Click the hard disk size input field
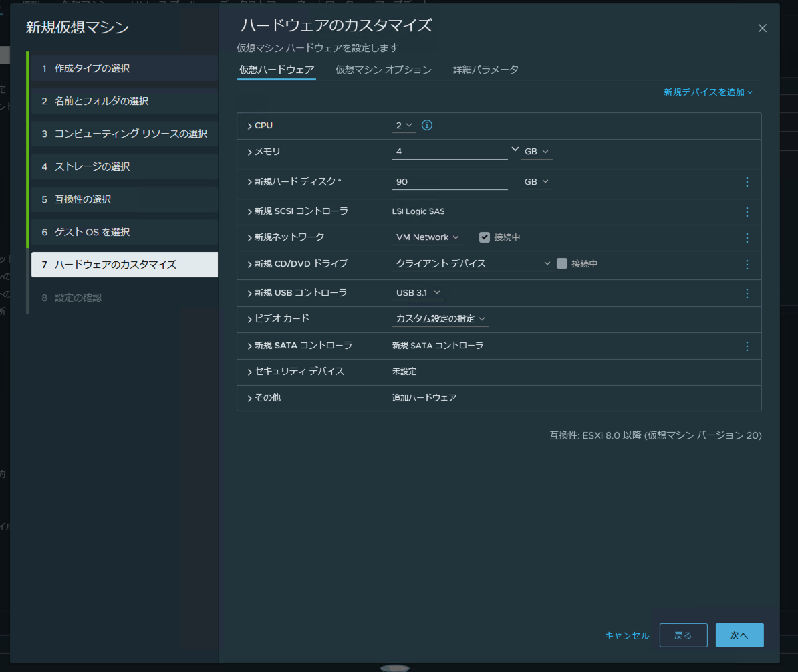Image resolution: width=798 pixels, height=672 pixels. [448, 181]
